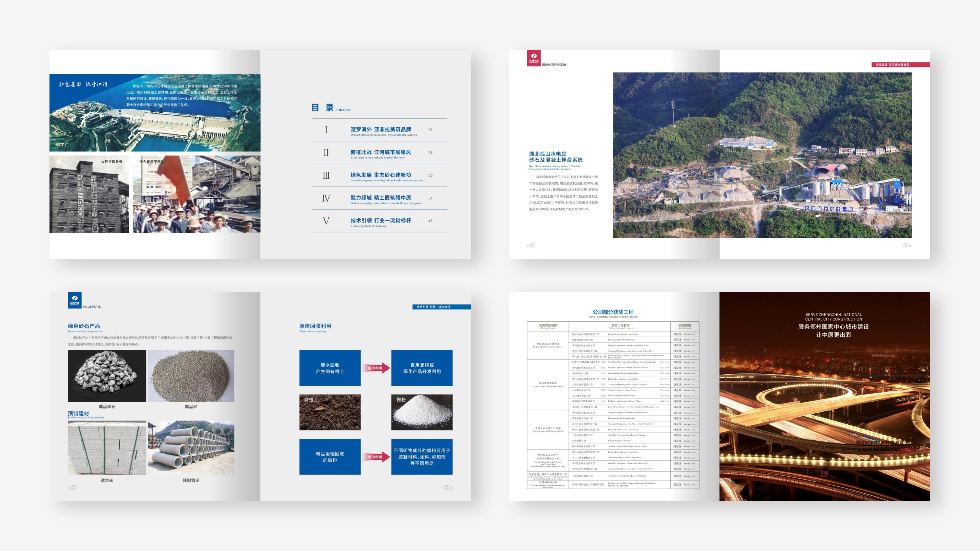Open contents entry 绿色发展 生态砂石建新功
980x551 pixels.
pos(381,175)
